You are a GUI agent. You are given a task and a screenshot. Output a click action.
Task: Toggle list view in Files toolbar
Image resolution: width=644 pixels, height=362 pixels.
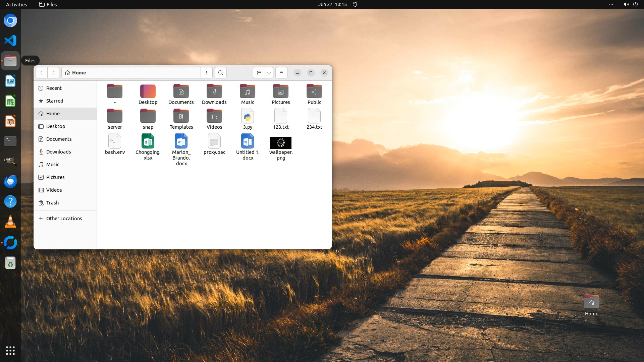click(259, 73)
